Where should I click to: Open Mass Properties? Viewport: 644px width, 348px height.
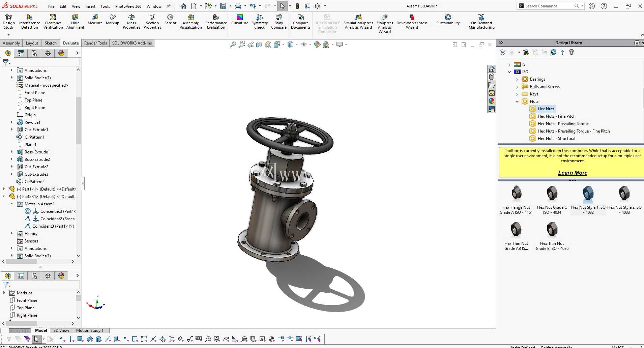pyautogui.click(x=131, y=22)
